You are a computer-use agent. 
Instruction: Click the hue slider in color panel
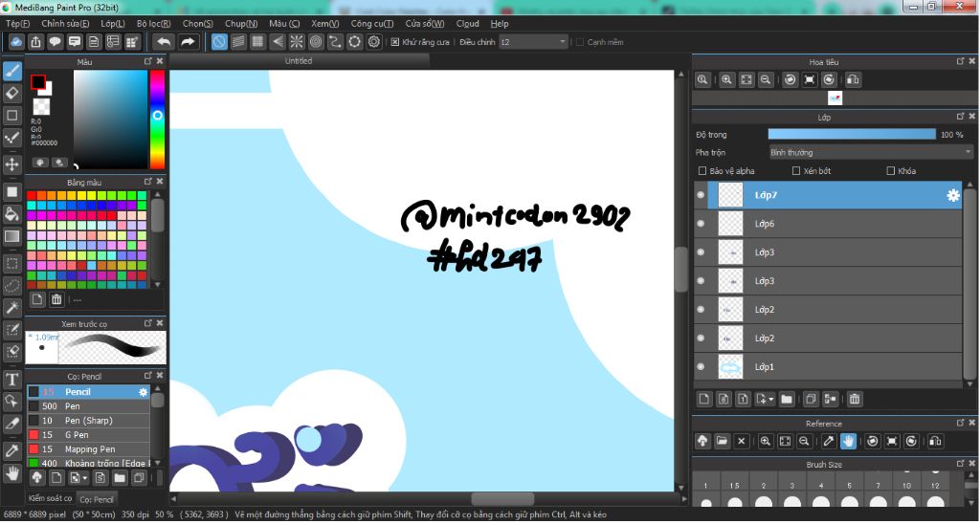tap(157, 119)
